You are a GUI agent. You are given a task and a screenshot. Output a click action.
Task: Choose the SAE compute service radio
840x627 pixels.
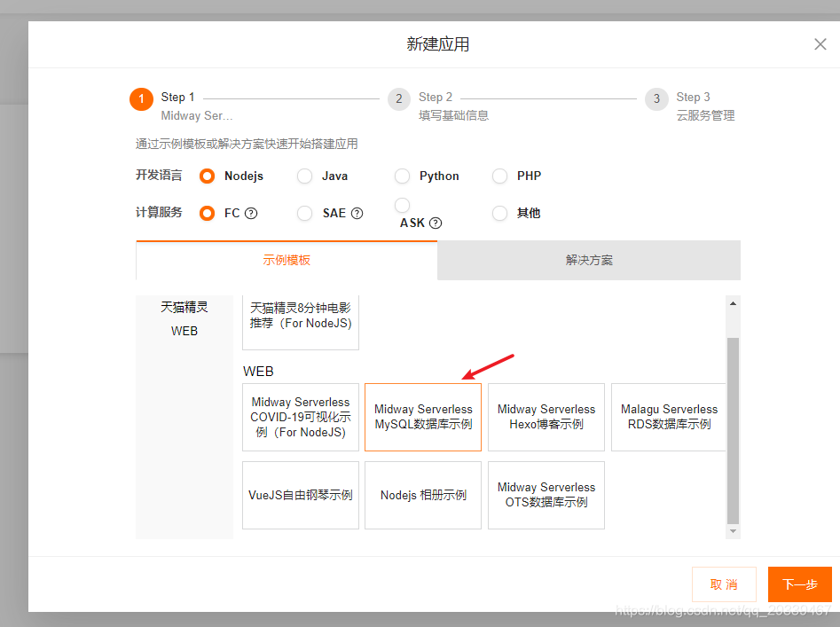[305, 213]
